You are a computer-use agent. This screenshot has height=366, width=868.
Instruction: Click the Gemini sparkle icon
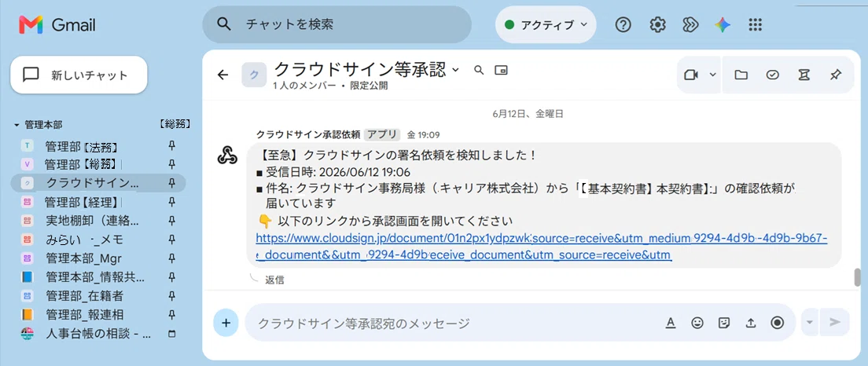click(x=722, y=24)
